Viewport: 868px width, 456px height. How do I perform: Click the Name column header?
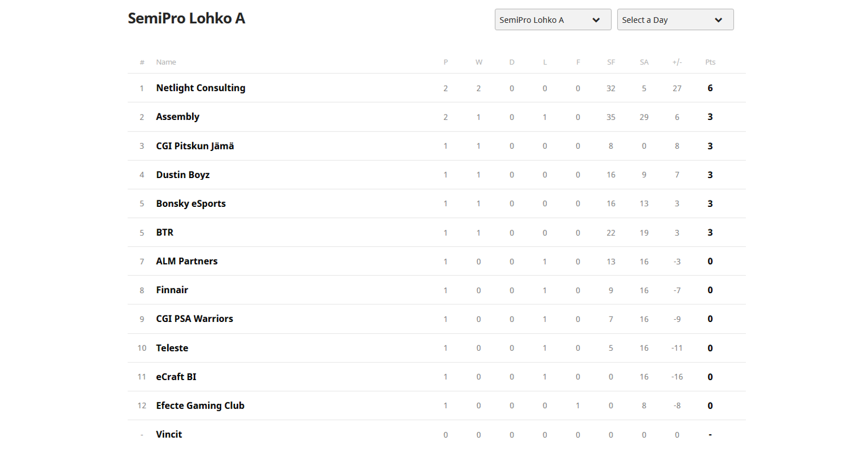click(166, 62)
